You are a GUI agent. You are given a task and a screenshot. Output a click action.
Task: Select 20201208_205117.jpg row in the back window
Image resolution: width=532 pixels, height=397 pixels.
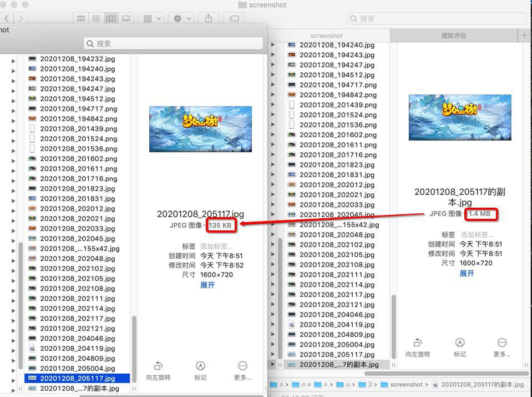point(337,355)
